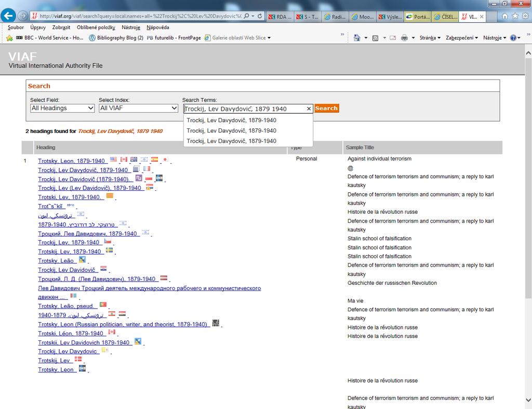This screenshot has width=532, height=409.
Task: Click the page scrollbar up arrow
Action: coord(528,54)
